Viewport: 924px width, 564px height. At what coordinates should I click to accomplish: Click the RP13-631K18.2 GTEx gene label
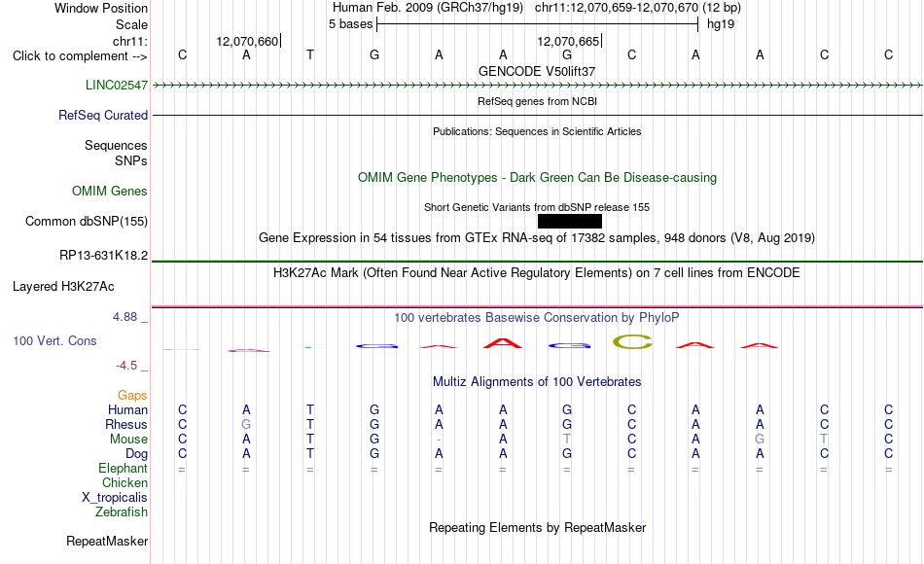[104, 255]
